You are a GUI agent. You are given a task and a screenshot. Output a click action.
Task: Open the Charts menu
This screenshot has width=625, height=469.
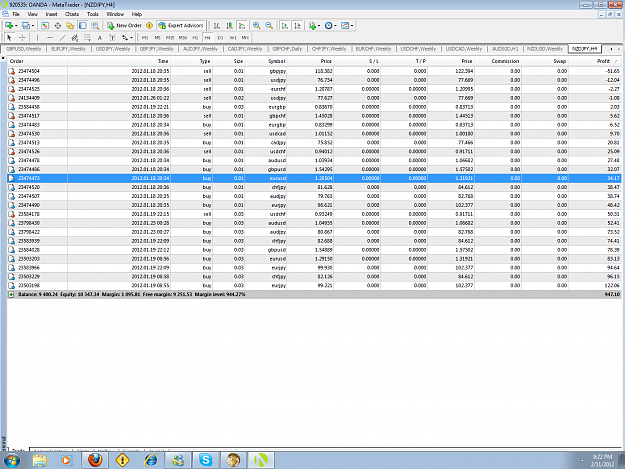pyautogui.click(x=72, y=14)
